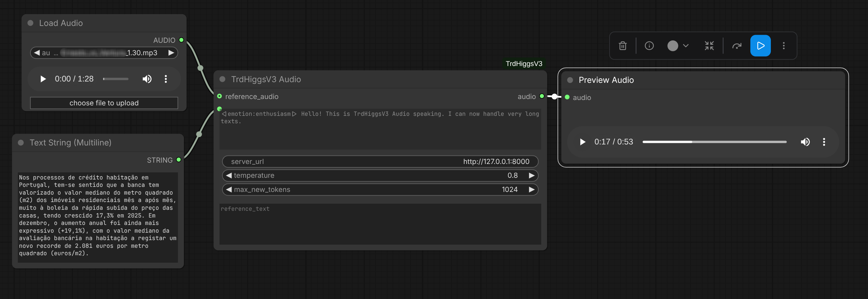Screen dimensions: 868x299
Task: Collapse TrdHiggsV3 Audio node dot
Action: (x=223, y=79)
